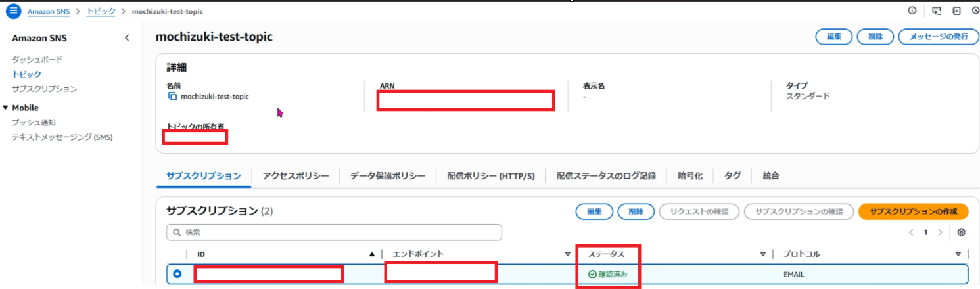The height and width of the screenshot is (289, 980).
Task: Click the Amazon SNS sidebar title
Action: 39,38
